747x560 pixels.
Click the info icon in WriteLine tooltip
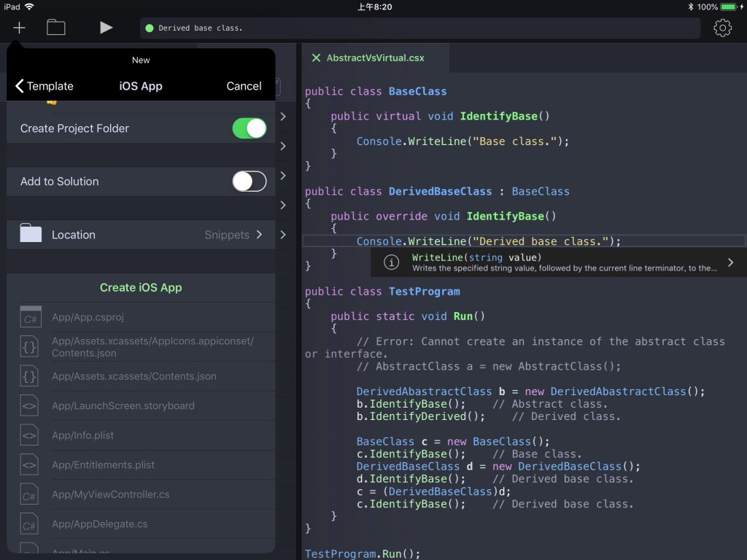pyautogui.click(x=391, y=262)
